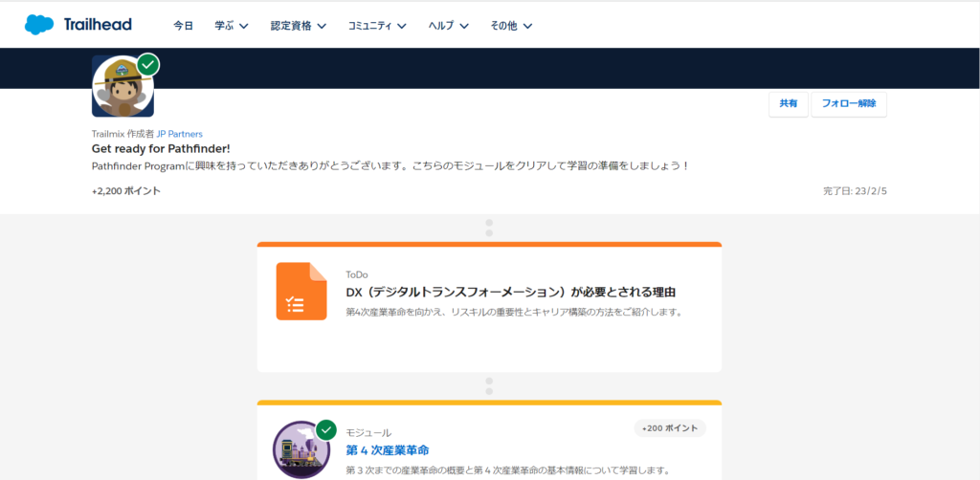Click the green completed checkmark on the module badge

click(x=326, y=430)
